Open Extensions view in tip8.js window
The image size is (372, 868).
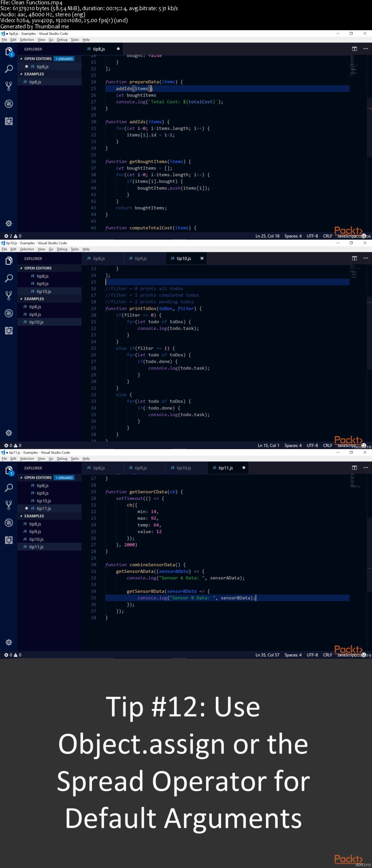pyautogui.click(x=9, y=121)
